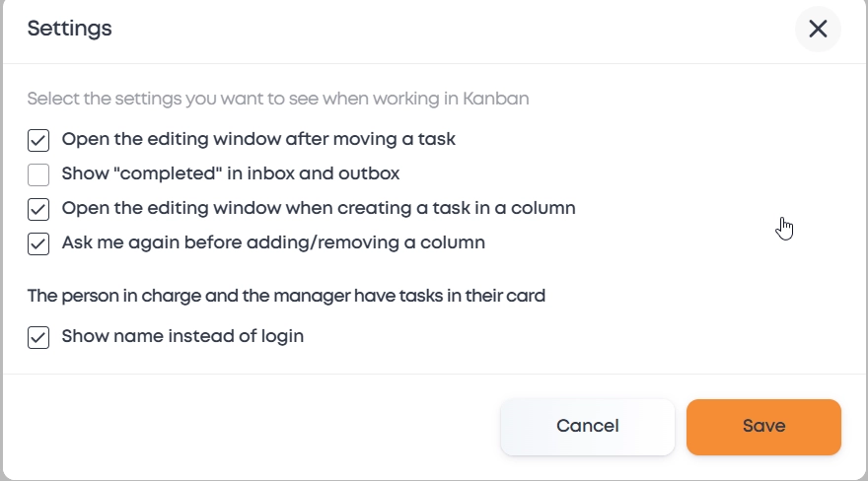868x481 pixels.
Task: Uncheck the 'Open the editing window after moving a task' checkbox
Action: click(x=38, y=140)
